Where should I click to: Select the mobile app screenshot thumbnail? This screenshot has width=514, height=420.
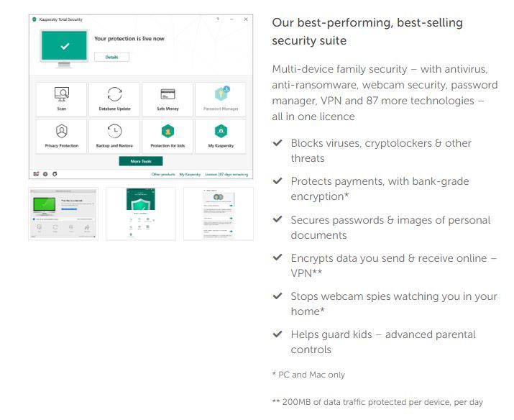[141, 214]
